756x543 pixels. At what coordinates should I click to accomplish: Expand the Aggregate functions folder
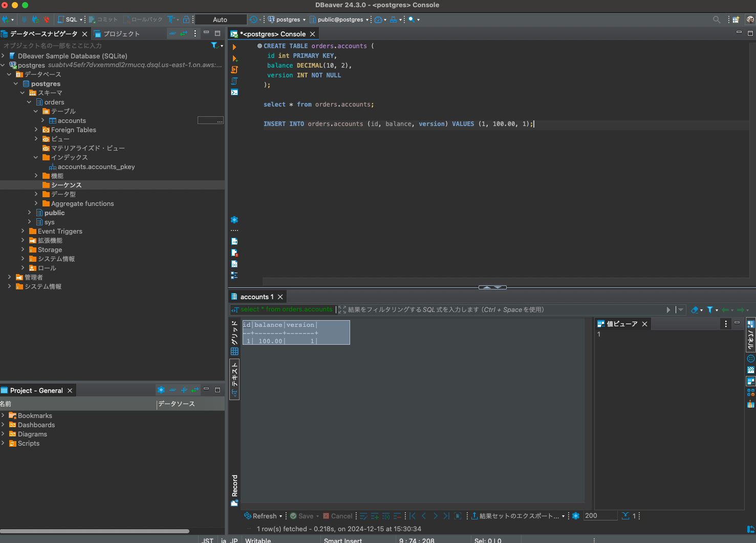coord(36,203)
